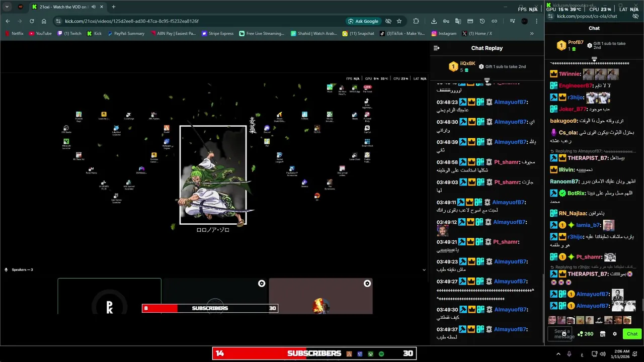This screenshot has width=644, height=362.
Task: Open the LIVE The Forest desktop icon
Action: (x=367, y=88)
